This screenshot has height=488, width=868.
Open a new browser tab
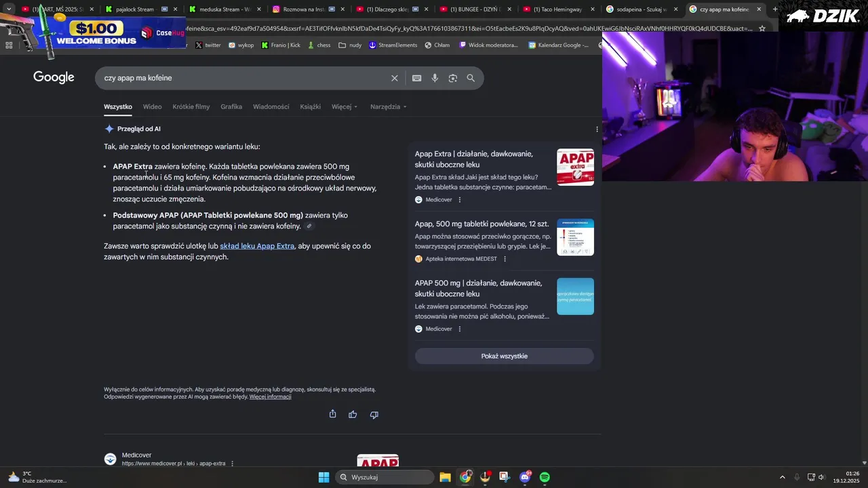tap(775, 9)
